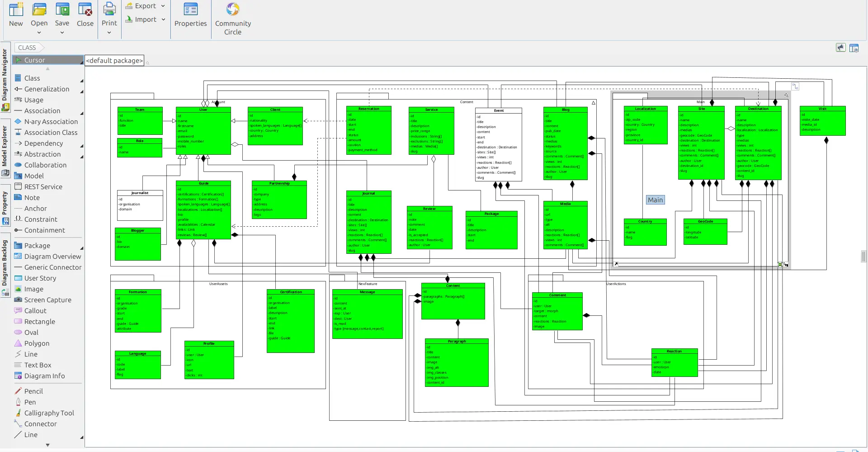Select the Class tool in palette
This screenshot has height=452, width=868.
[x=32, y=78]
